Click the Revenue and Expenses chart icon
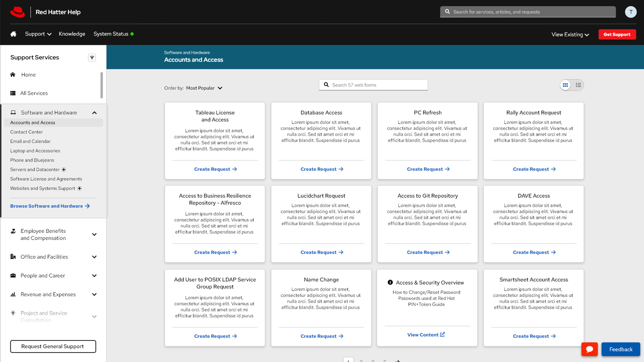The width and height of the screenshot is (644, 362). tap(13, 294)
